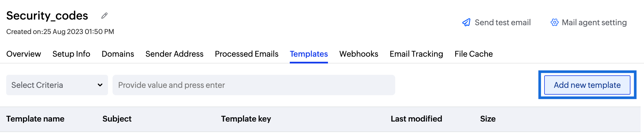This screenshot has width=644, height=136.
Task: Click the gear icon for mail agent
Action: click(x=554, y=22)
